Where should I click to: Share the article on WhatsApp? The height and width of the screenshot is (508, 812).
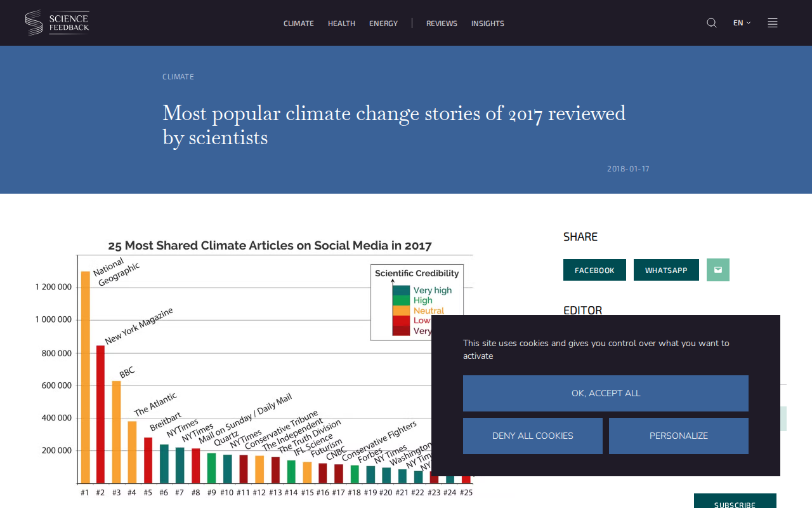tap(666, 270)
